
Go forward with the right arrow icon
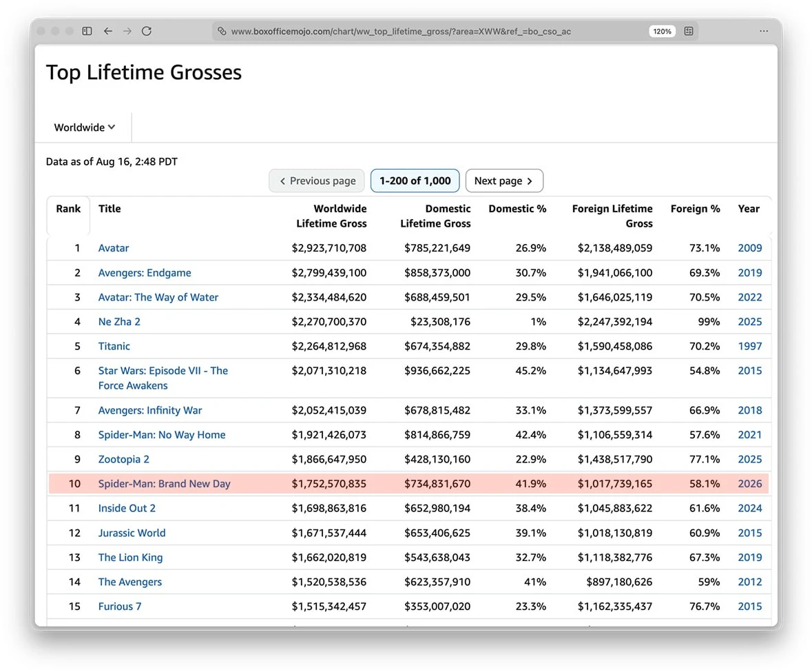point(127,31)
